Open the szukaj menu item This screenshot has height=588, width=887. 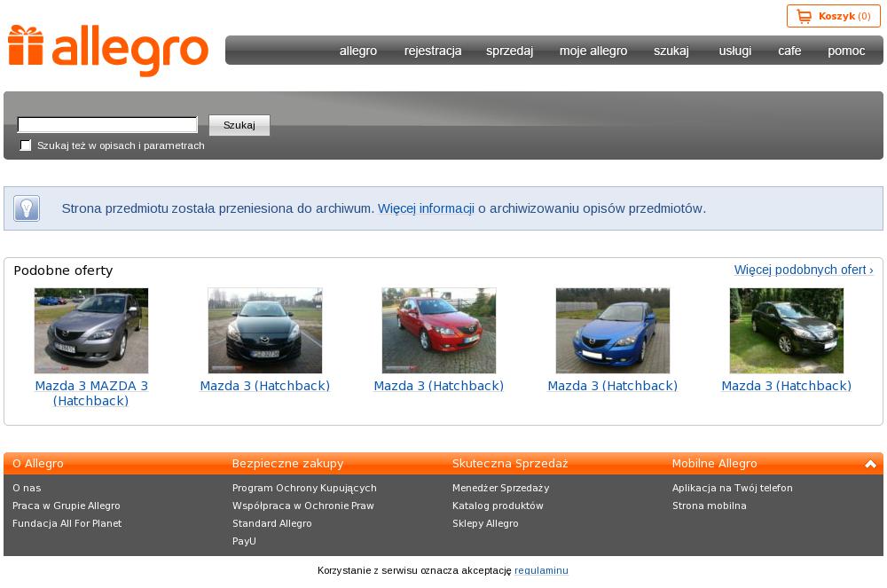tap(671, 51)
